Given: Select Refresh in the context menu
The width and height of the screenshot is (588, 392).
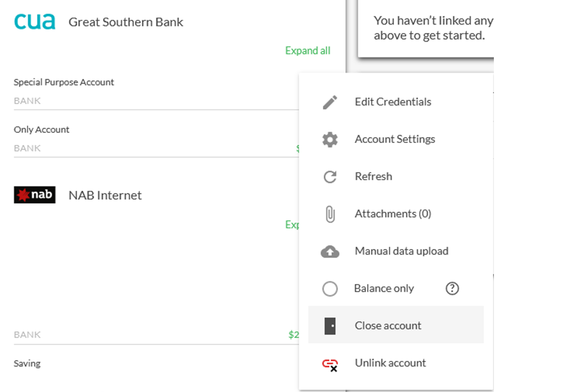Looking at the screenshot, I should click(x=396, y=176).
